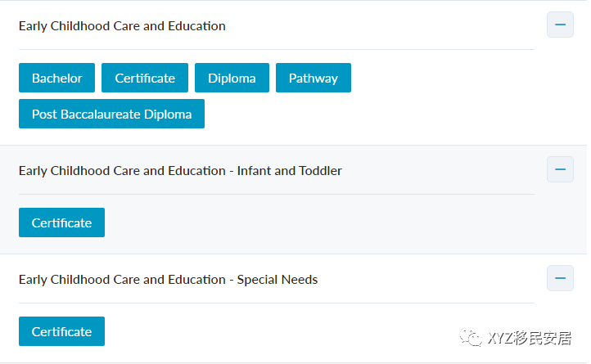Collapse the Special Needs section

click(x=560, y=279)
